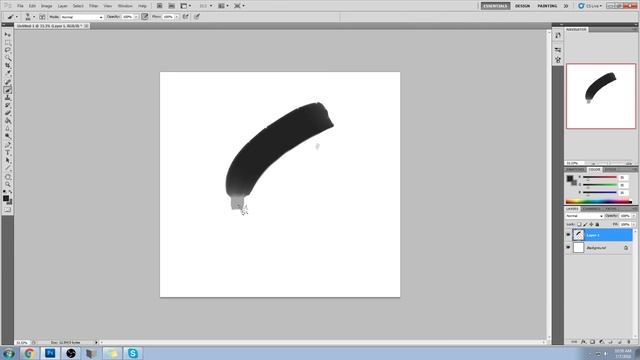Select the Eyedropper tool

pyautogui.click(x=7, y=74)
